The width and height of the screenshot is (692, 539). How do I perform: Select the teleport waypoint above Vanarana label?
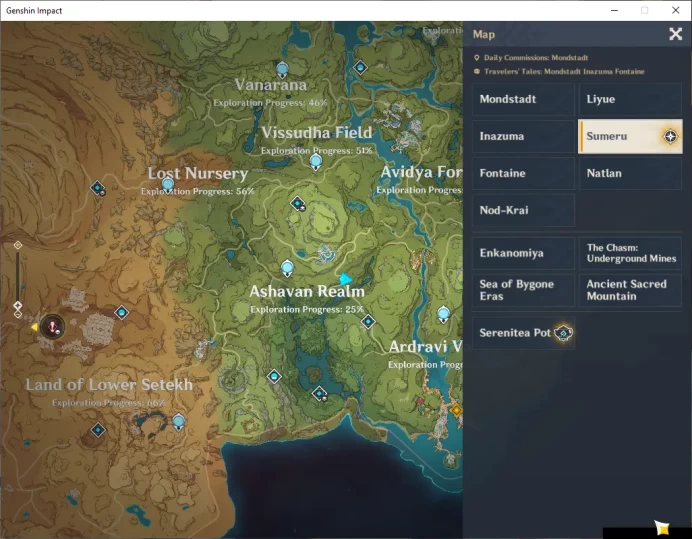click(282, 70)
